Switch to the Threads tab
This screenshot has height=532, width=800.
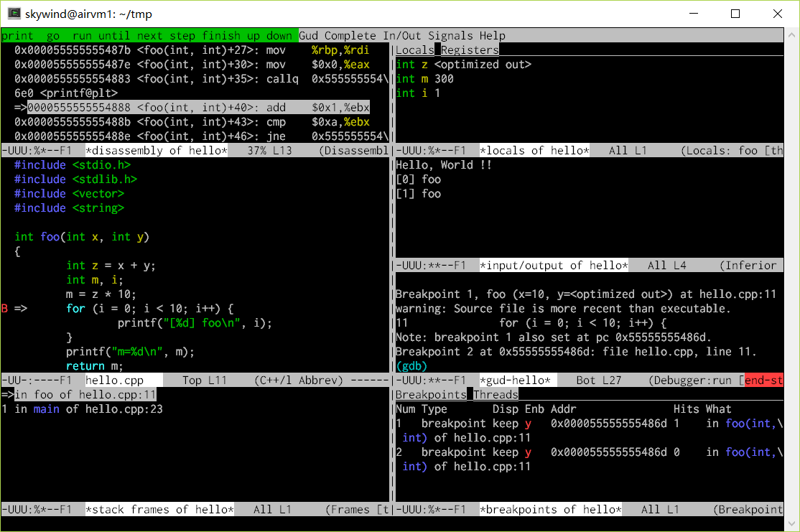click(496, 394)
